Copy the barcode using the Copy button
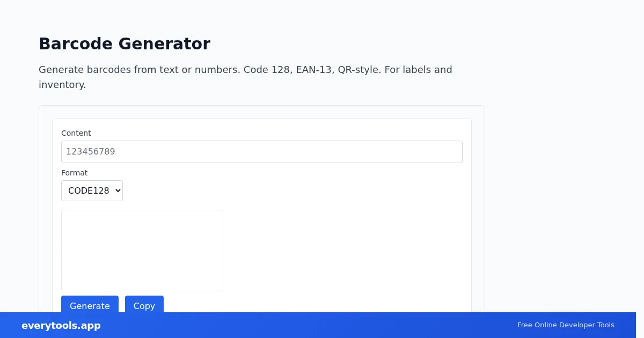The image size is (644, 338). pyautogui.click(x=144, y=304)
